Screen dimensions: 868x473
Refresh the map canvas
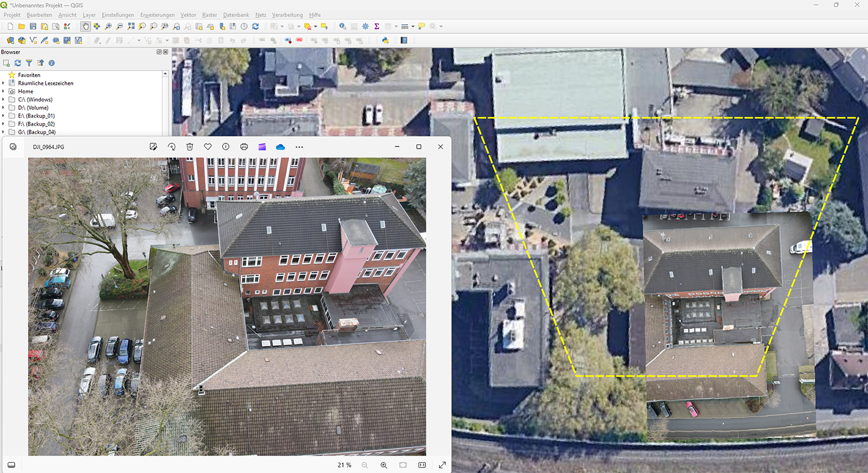click(256, 26)
